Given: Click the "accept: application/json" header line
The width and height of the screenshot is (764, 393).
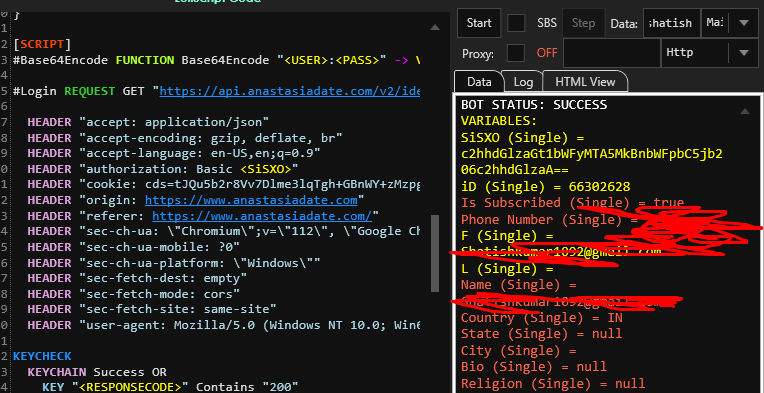Looking at the screenshot, I should (148, 122).
